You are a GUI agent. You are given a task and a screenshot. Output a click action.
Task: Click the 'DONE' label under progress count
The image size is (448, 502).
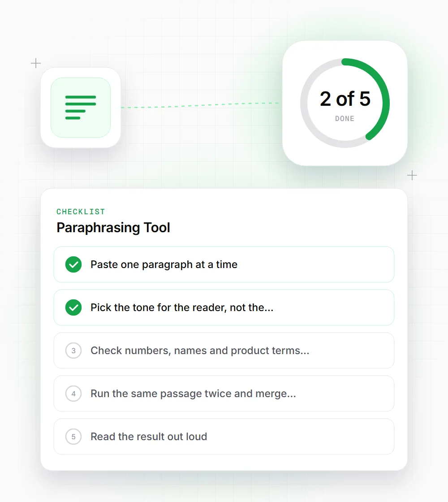345,118
